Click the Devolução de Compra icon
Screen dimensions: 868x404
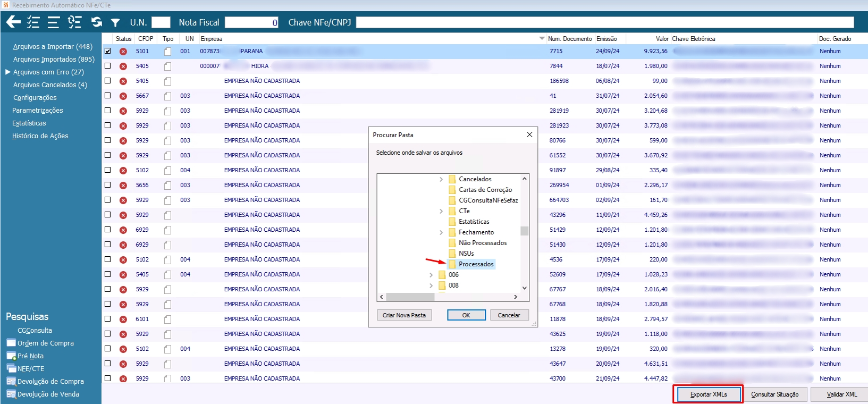point(11,381)
